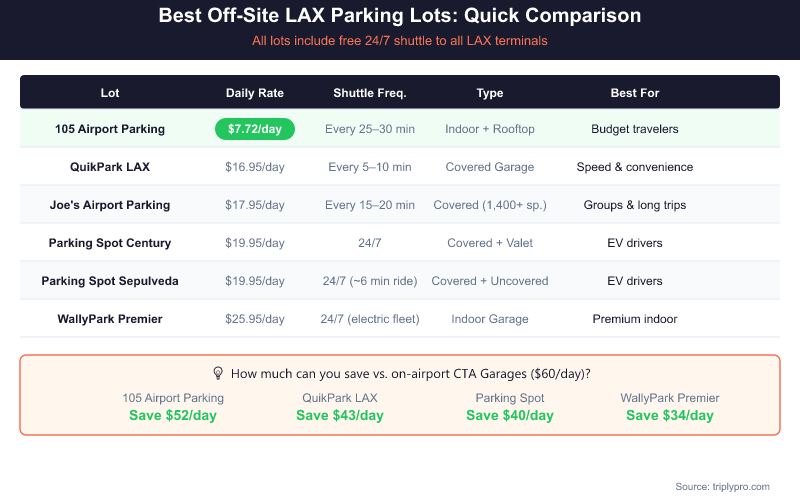The height and width of the screenshot is (500, 800).
Task: Click the Save $52/day savings text
Action: click(173, 415)
